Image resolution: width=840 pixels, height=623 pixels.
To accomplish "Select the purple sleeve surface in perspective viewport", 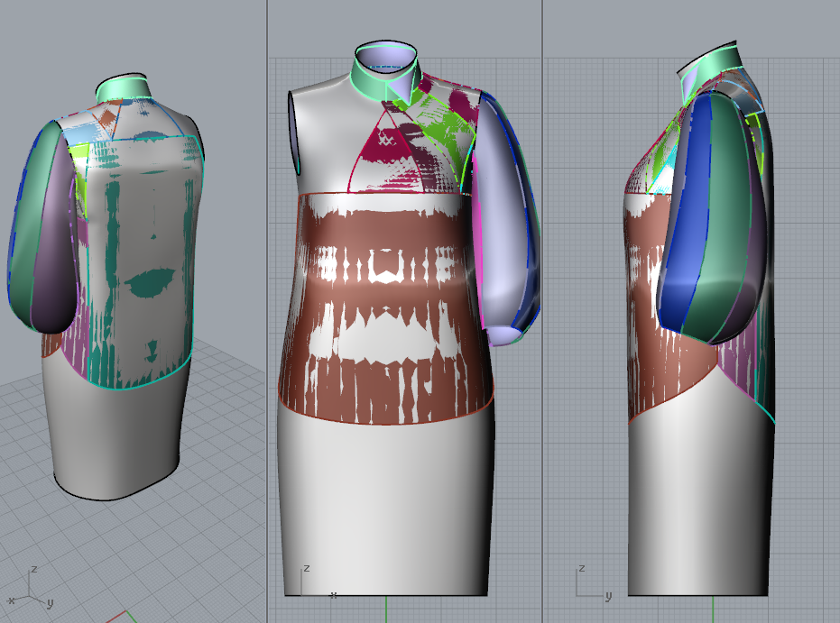I will coord(56,241).
